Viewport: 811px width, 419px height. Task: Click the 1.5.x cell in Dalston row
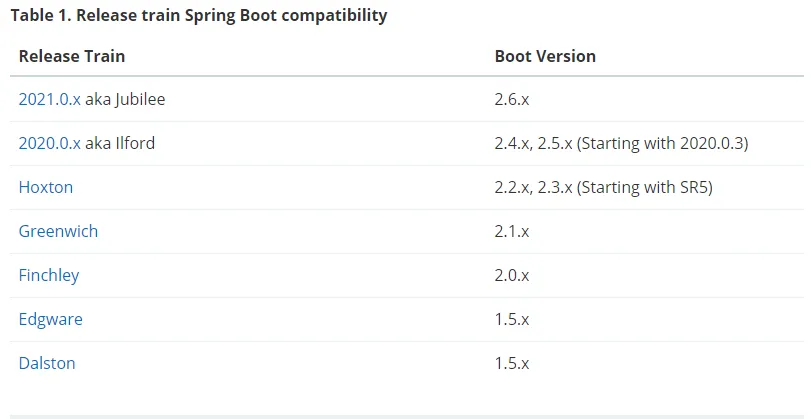512,363
